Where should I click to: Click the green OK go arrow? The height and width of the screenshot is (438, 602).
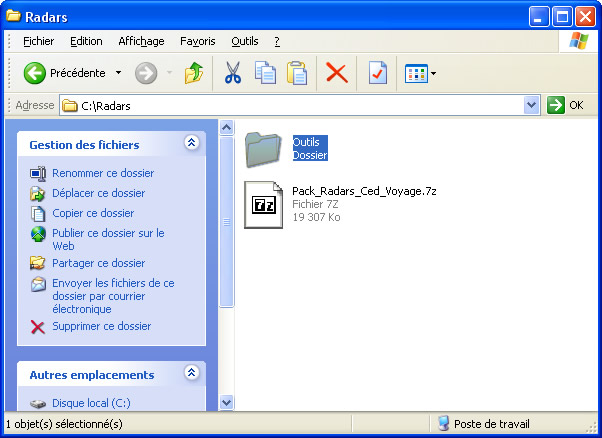tap(556, 105)
